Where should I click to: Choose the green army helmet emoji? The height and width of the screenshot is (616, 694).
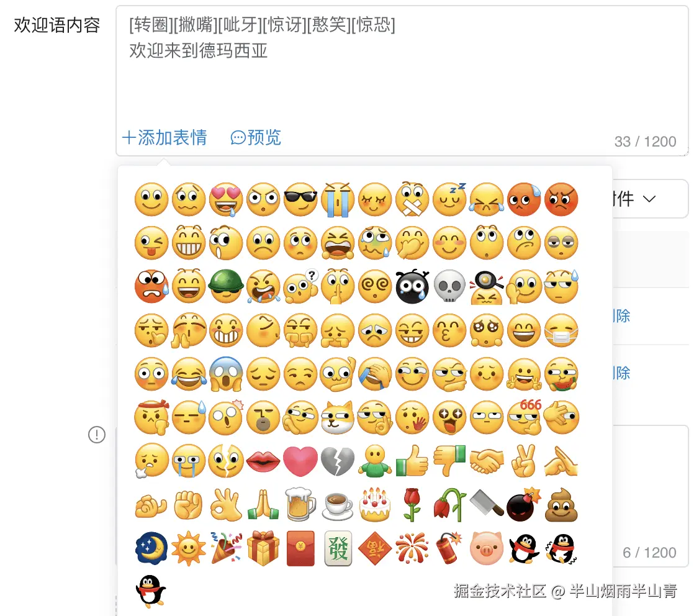point(226,286)
